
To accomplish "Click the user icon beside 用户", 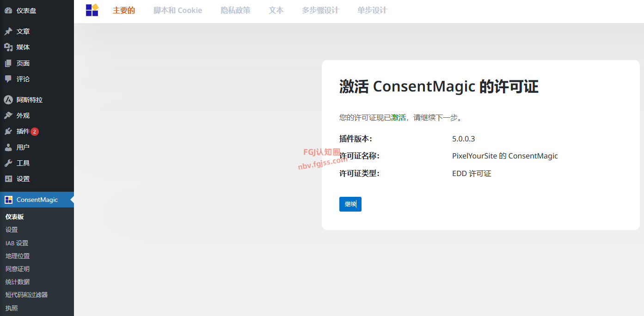I will (8, 147).
